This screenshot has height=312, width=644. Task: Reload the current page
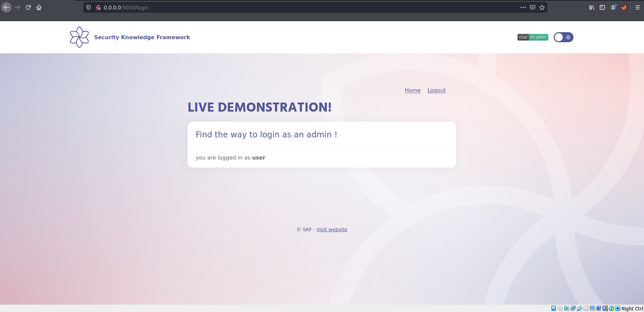[28, 7]
